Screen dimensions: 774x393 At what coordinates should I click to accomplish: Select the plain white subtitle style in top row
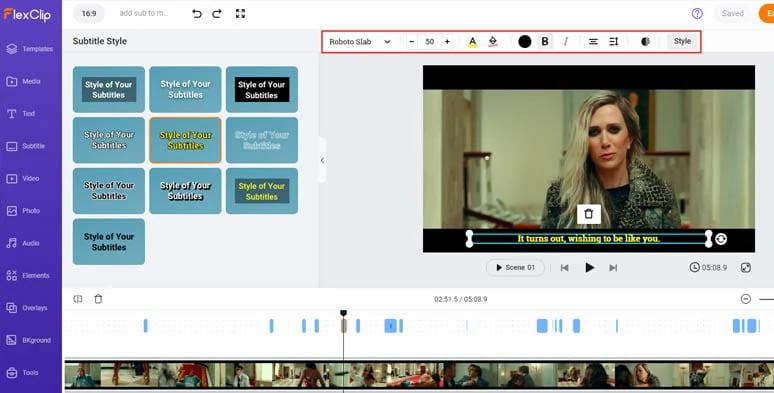tap(185, 89)
